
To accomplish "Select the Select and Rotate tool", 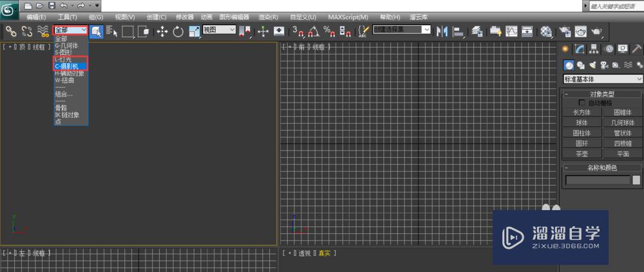I will pyautogui.click(x=178, y=31).
